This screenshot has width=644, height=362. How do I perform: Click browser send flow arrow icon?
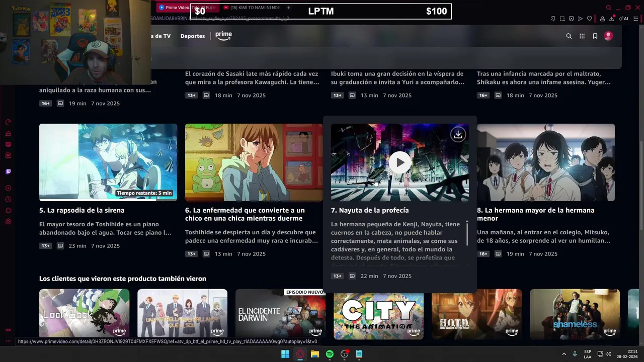coord(580,19)
